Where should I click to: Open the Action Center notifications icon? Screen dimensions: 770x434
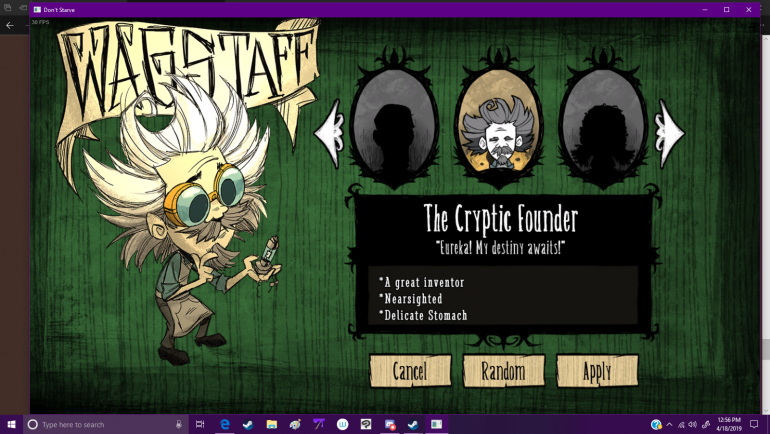(754, 424)
